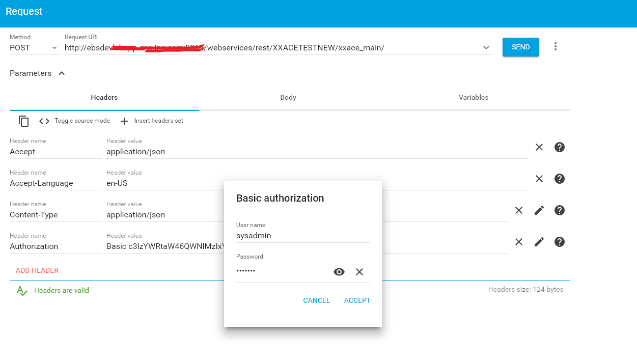Click the three-dot request options menu
Viewport: 637px width, 364px height.
point(556,47)
